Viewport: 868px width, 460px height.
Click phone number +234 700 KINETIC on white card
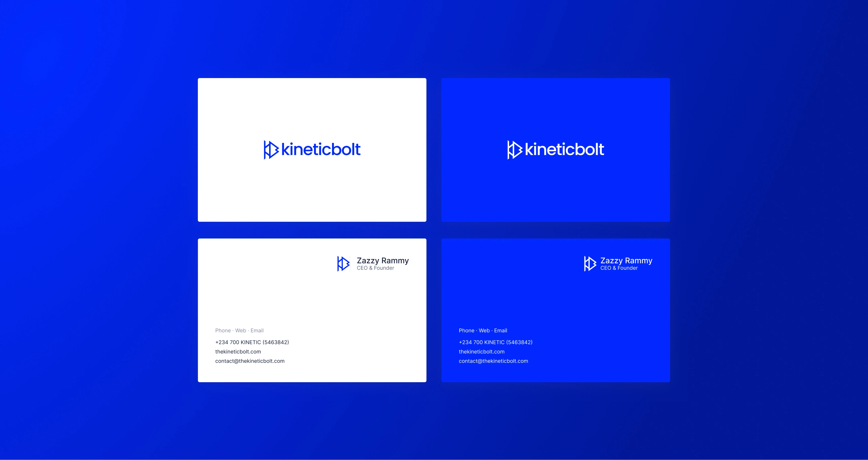click(252, 342)
